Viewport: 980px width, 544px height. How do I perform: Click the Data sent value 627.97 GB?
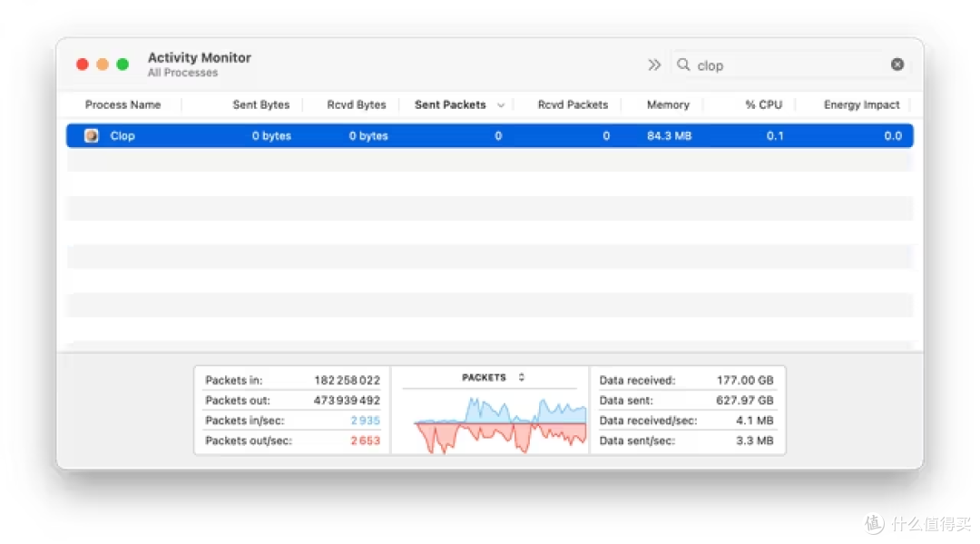745,401
